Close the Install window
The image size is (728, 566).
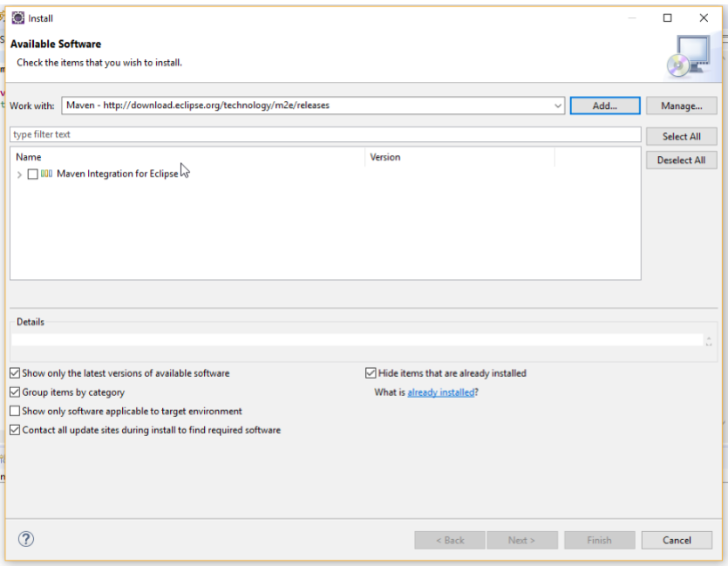[704, 17]
